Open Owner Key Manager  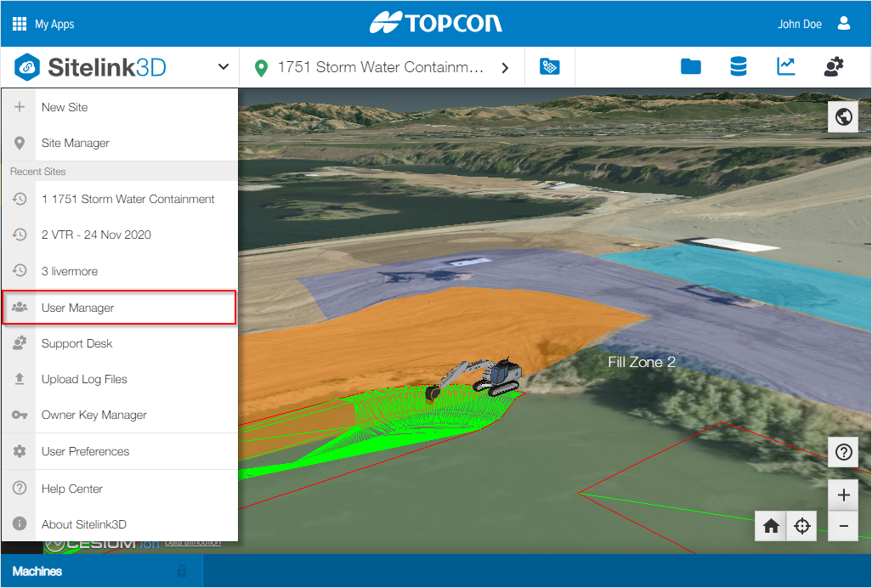click(x=120, y=415)
